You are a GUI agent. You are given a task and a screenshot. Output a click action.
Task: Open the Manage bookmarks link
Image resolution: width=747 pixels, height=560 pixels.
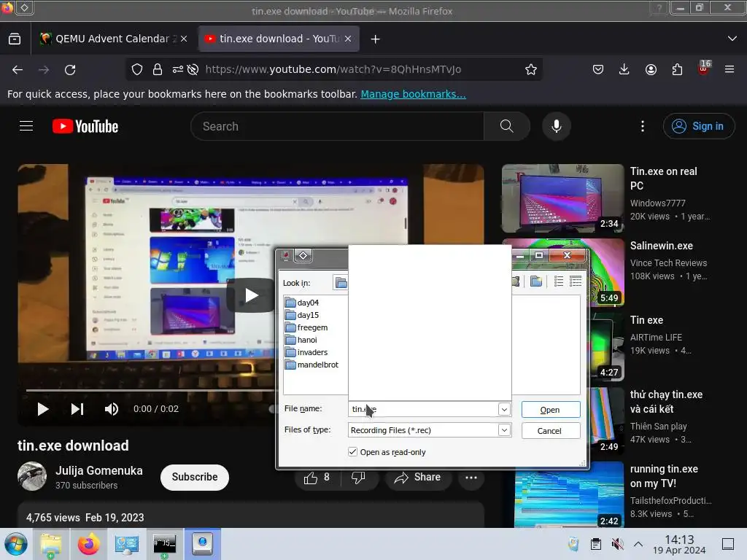(x=413, y=94)
